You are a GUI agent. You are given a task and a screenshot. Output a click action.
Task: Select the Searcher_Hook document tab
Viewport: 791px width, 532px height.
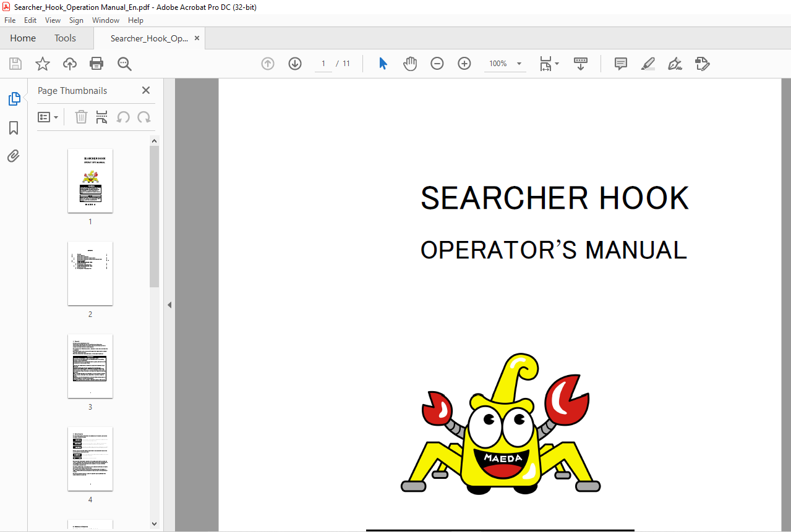(149, 38)
